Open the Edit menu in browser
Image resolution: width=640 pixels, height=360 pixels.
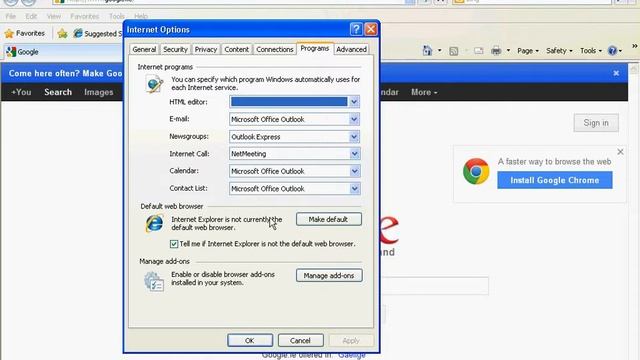(x=31, y=16)
